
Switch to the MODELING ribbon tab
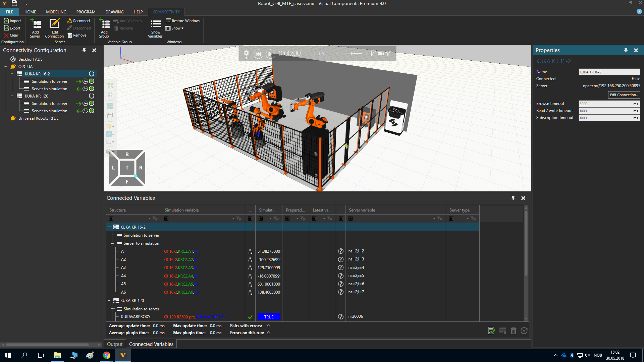point(56,12)
